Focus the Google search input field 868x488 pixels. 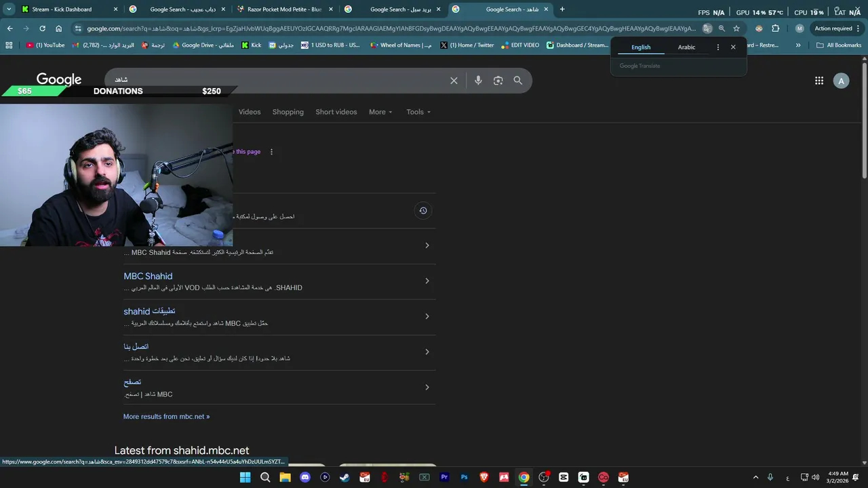coord(278,81)
